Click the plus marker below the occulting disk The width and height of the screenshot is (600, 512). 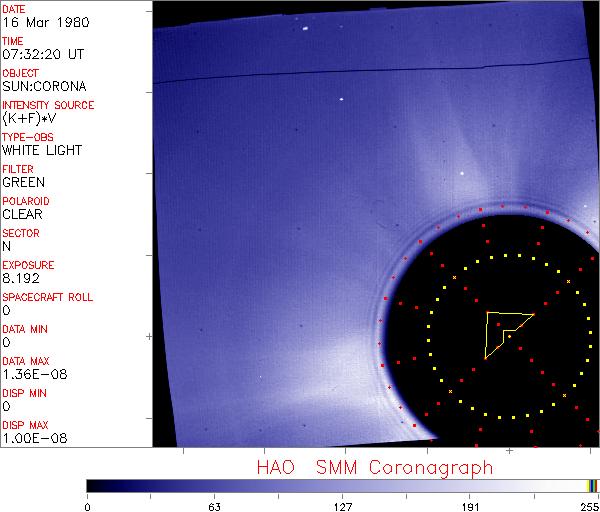click(x=510, y=451)
